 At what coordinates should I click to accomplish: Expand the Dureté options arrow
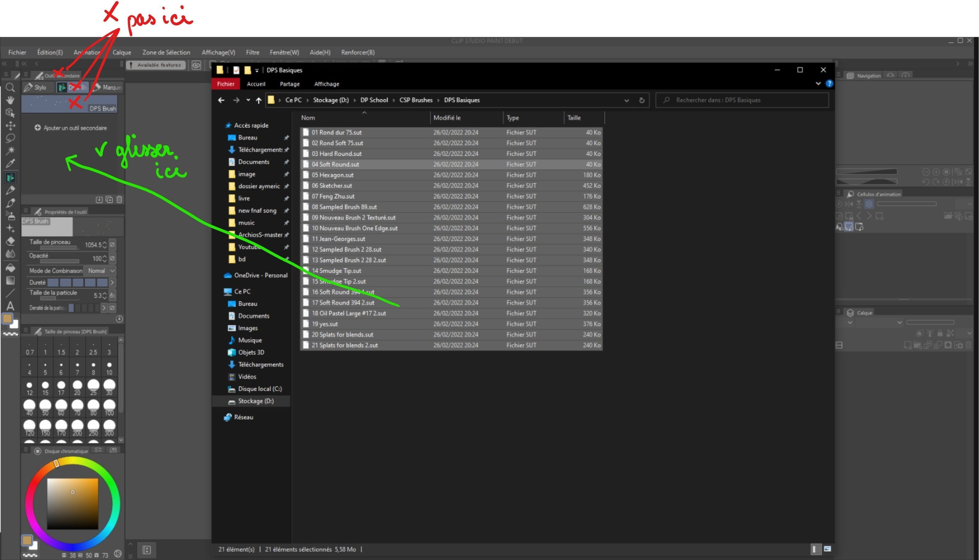click(x=112, y=282)
